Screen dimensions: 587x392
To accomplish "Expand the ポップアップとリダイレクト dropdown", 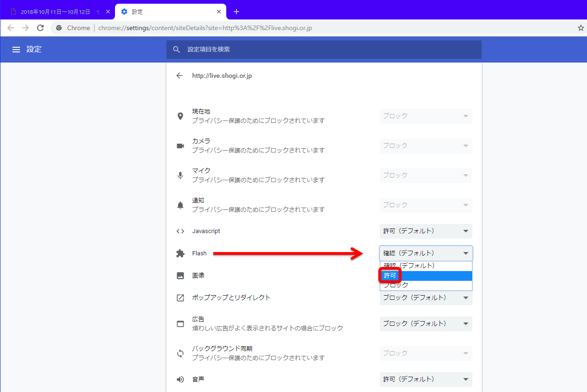I will [x=426, y=298].
